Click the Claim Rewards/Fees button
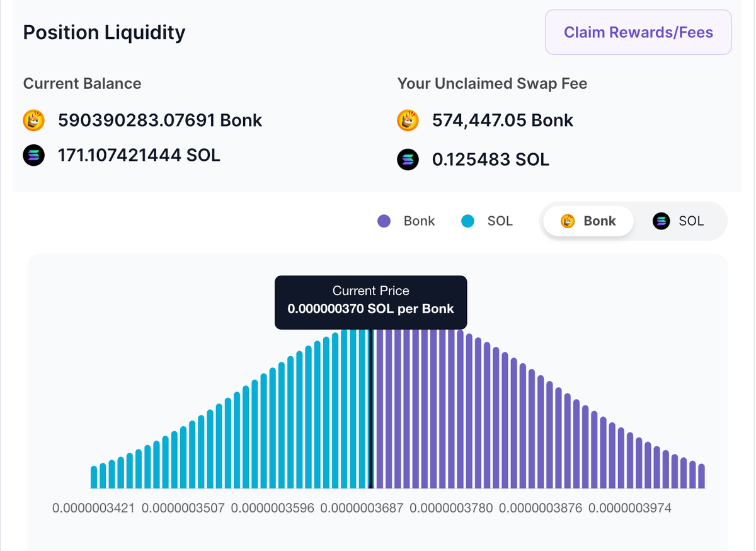 [638, 32]
